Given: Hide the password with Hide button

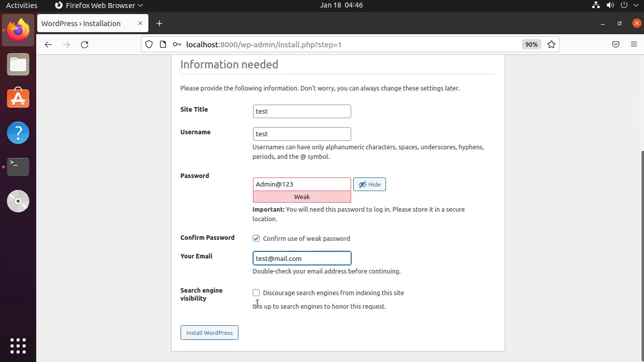Looking at the screenshot, I should coord(369,185).
